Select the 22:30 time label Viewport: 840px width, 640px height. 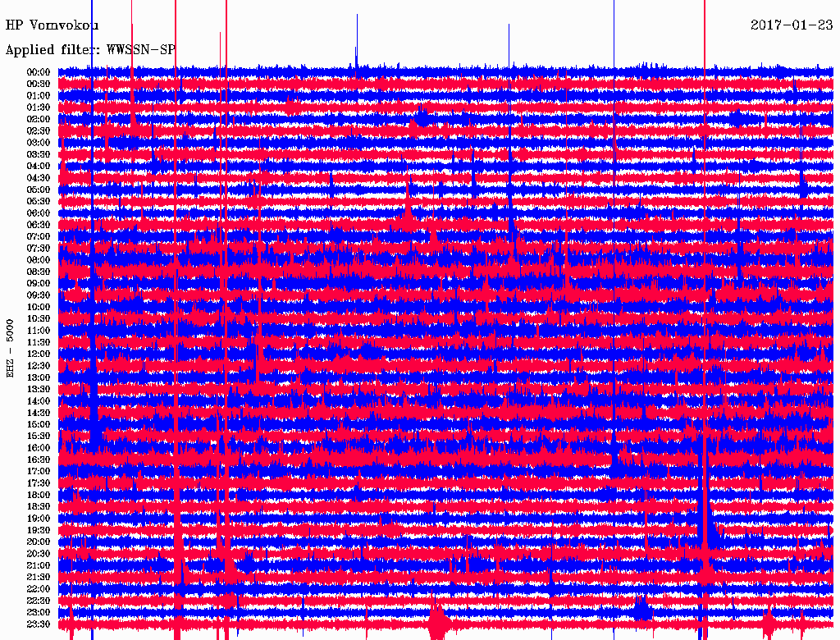click(39, 601)
